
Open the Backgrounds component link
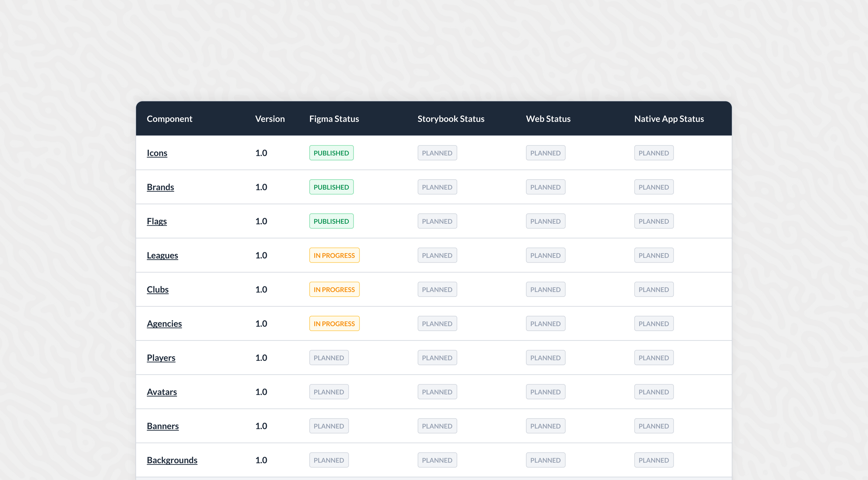coord(172,460)
